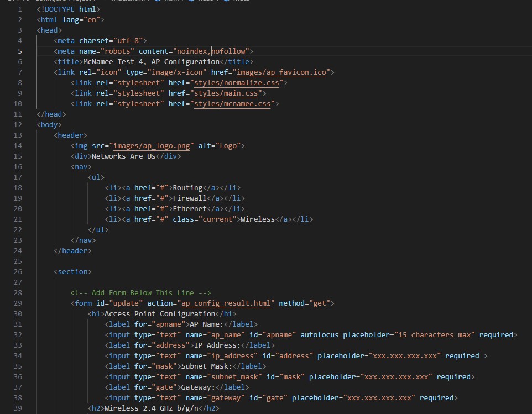Click the title text 'McNamee Test 4, AP Configuration'
The image size is (532, 414).
(x=152, y=62)
